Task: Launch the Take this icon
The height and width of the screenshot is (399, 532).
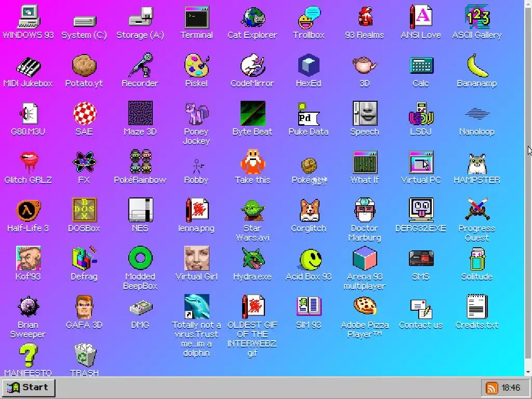Action: coord(252,162)
